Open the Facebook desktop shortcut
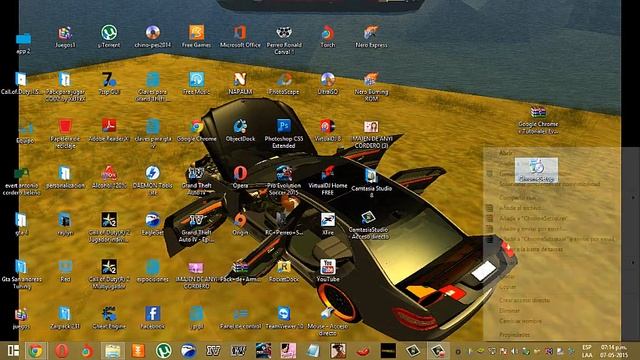Viewport: 640px width, 360px height. click(153, 318)
